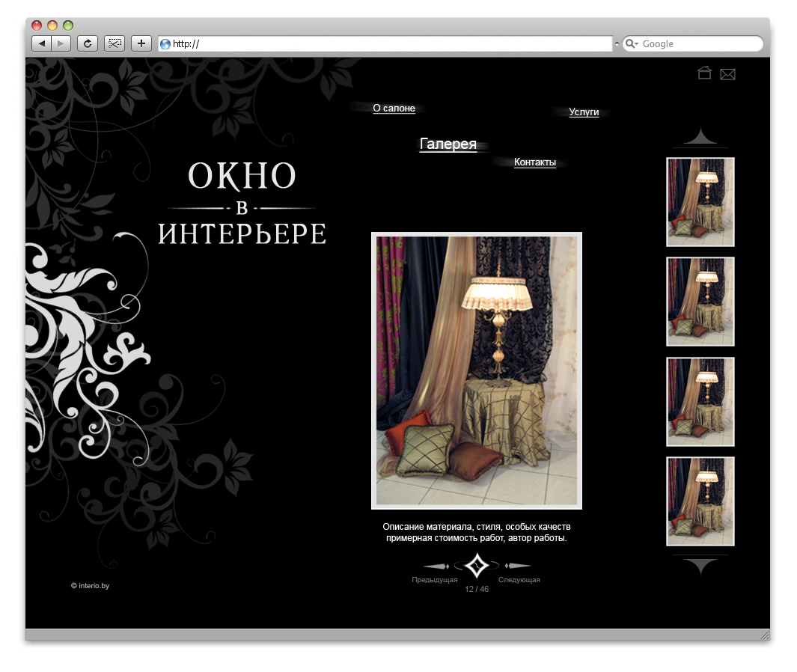The image size is (797, 672).
Task: Open the Google search engine dropdown
Action: 632,43
